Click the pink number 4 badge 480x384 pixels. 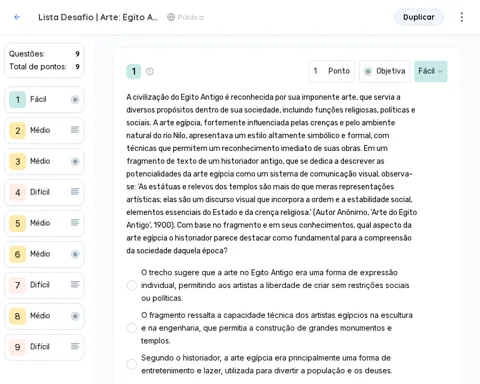coord(18,192)
